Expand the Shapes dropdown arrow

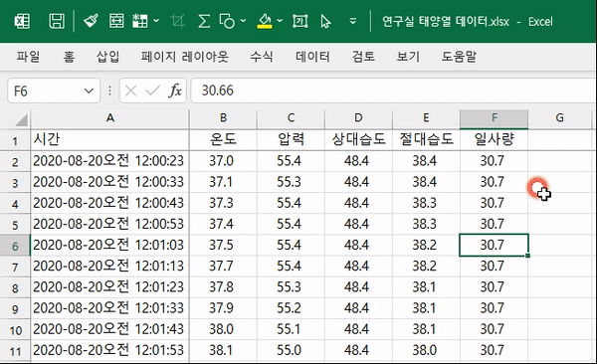click(244, 21)
